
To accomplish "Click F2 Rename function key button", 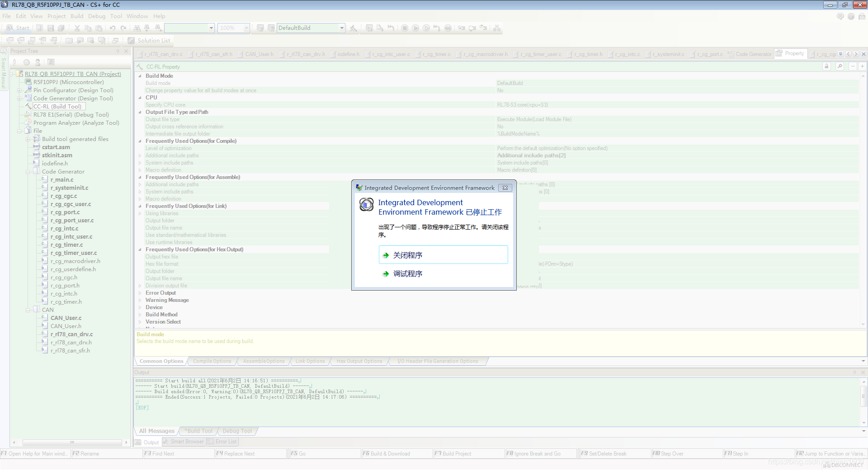I will (107, 454).
